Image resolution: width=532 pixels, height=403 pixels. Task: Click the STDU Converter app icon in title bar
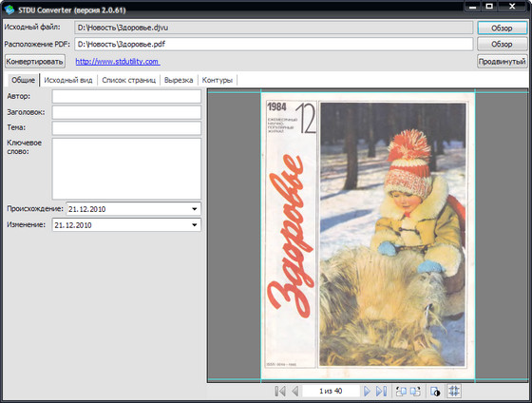(x=9, y=10)
